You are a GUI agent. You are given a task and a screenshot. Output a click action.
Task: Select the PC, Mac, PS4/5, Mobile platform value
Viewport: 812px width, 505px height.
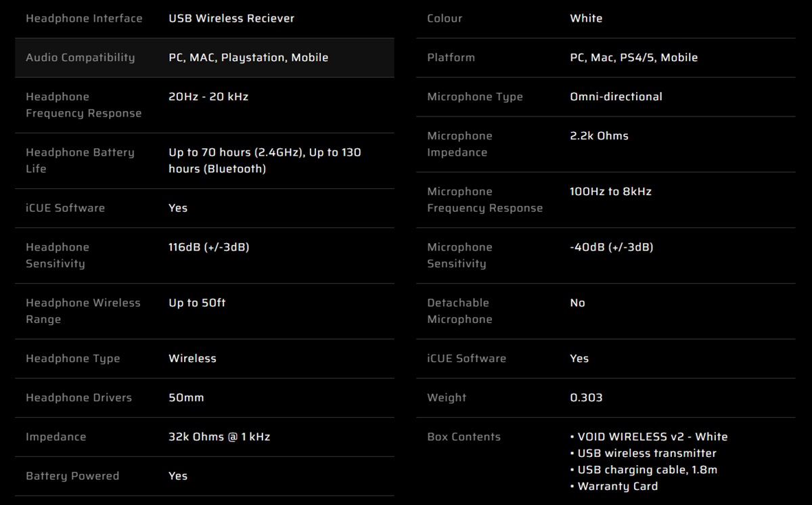tap(633, 58)
